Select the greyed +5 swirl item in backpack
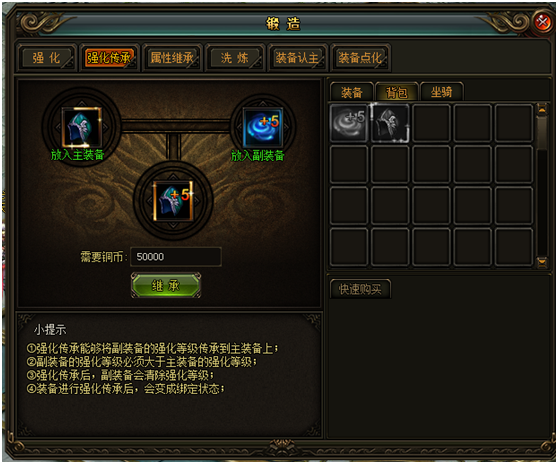Viewport: 558px width, 464px height. pos(349,123)
